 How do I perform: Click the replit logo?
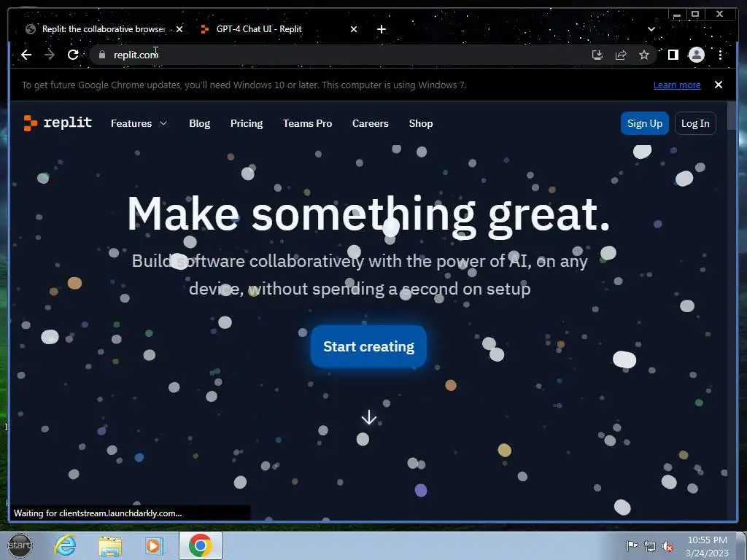(x=58, y=122)
